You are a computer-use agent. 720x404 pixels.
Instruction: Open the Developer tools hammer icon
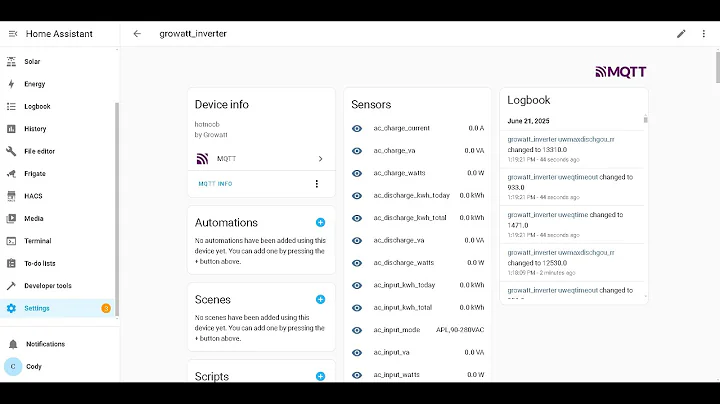pos(11,286)
